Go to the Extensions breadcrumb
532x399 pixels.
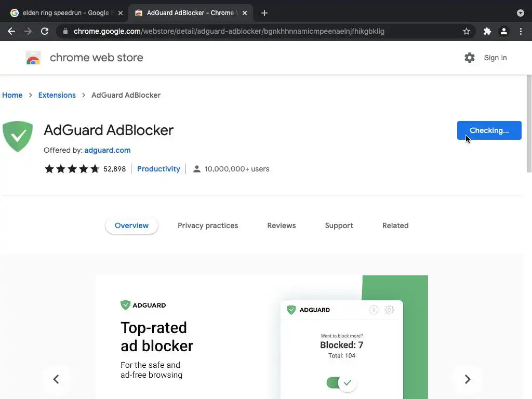[x=57, y=95]
